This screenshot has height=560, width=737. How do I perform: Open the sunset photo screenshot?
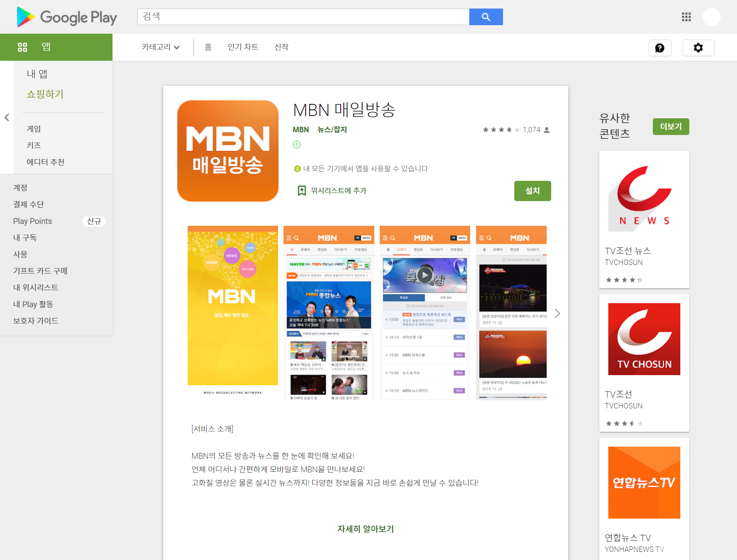click(511, 313)
